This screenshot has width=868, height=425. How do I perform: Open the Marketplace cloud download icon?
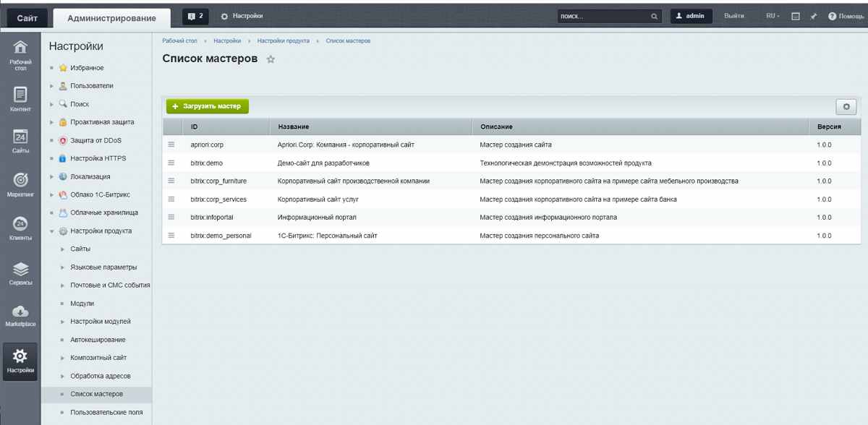20,312
